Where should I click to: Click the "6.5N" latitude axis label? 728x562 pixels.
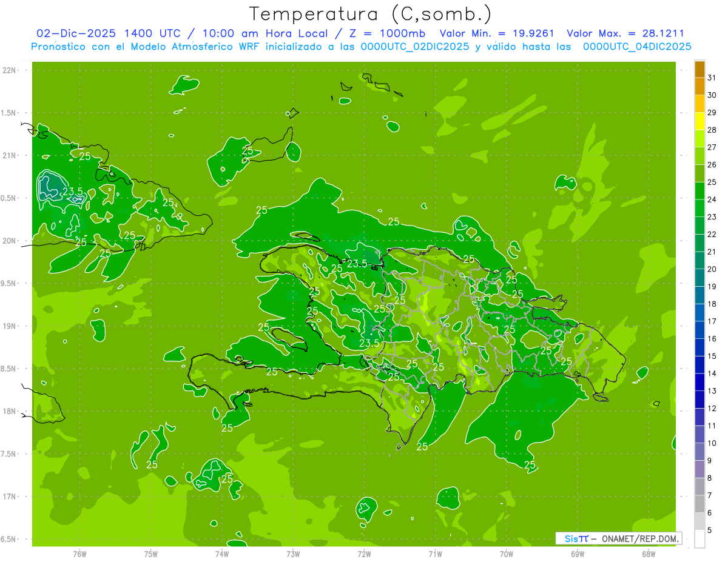pos(8,539)
